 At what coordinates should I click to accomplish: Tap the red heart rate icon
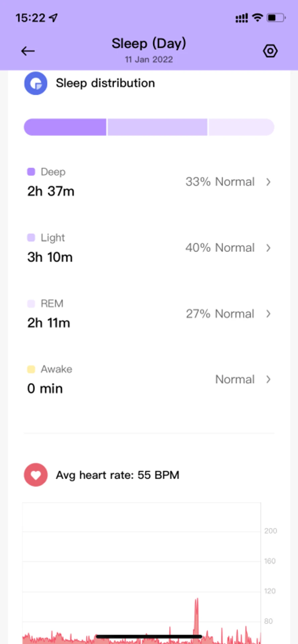tap(36, 475)
